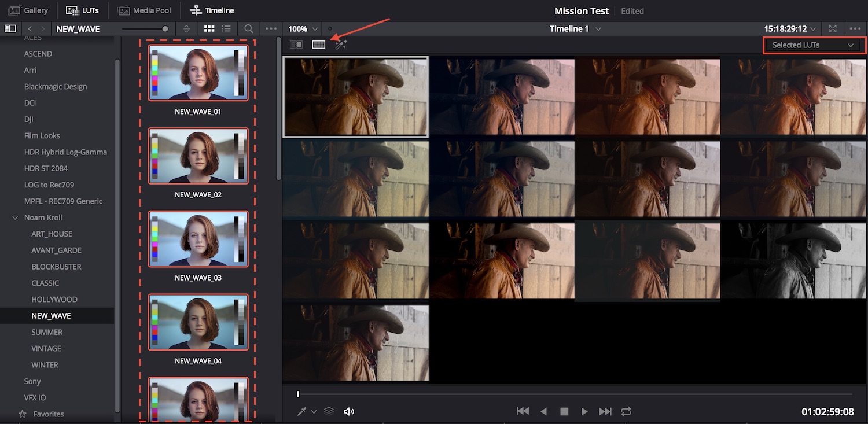Collapse the Noam Kroll folder

coord(15,217)
